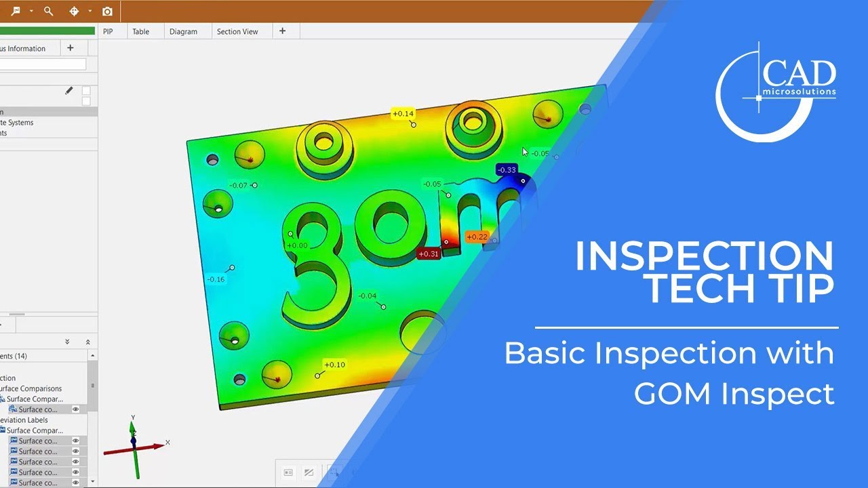Click the CAD microsolutions logo

[x=776, y=91]
